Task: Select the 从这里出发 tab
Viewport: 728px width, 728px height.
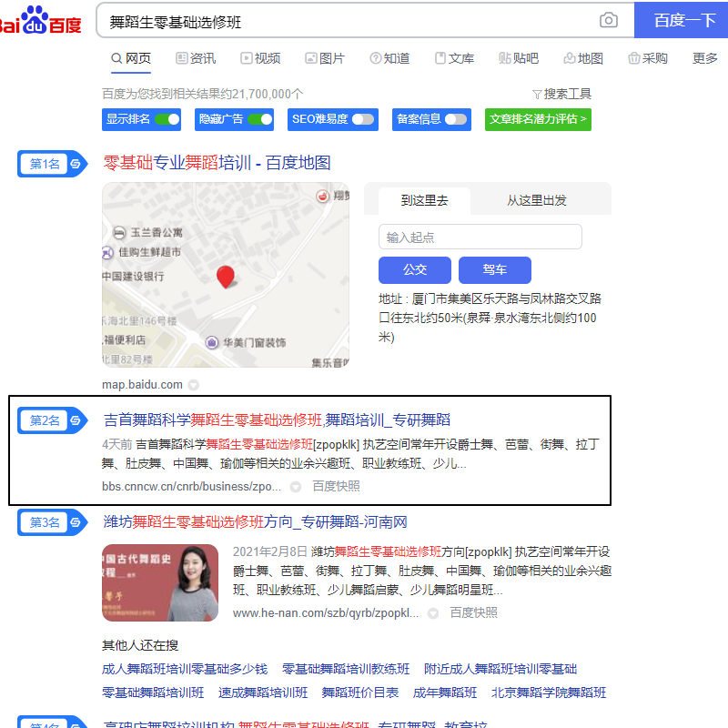Action: [x=536, y=200]
